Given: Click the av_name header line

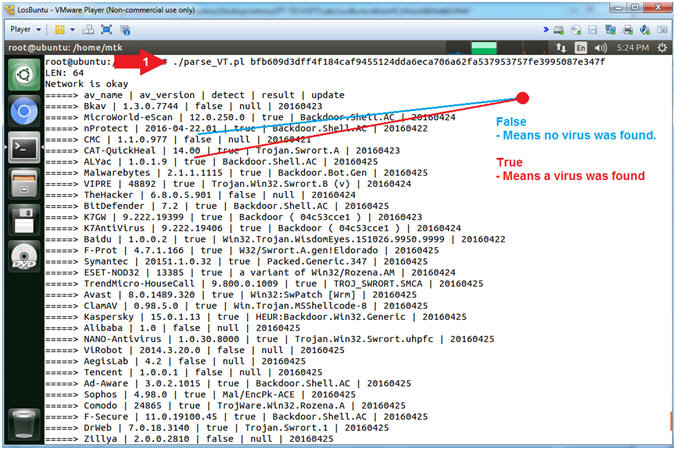Looking at the screenshot, I should tap(195, 95).
